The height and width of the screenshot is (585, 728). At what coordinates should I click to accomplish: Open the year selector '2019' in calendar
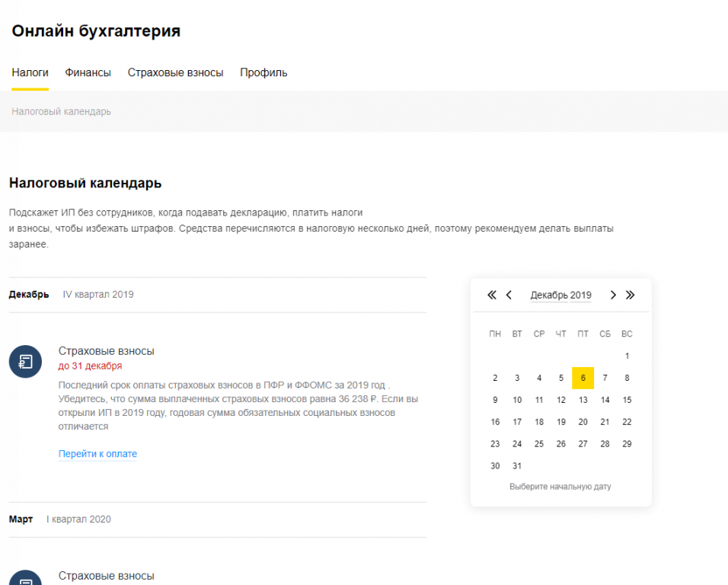581,296
